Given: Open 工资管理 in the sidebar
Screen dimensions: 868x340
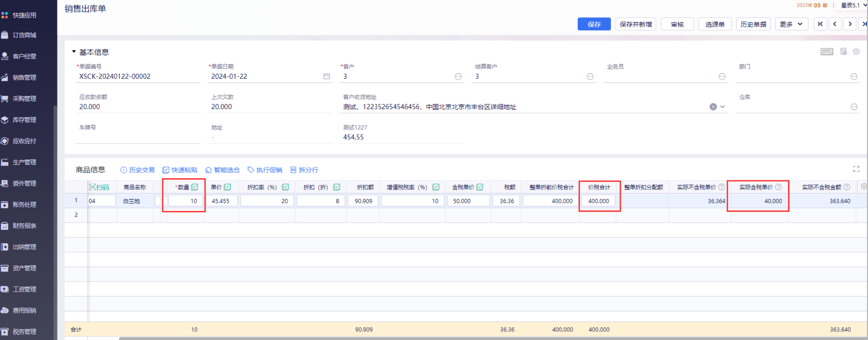Looking at the screenshot, I should [24, 289].
